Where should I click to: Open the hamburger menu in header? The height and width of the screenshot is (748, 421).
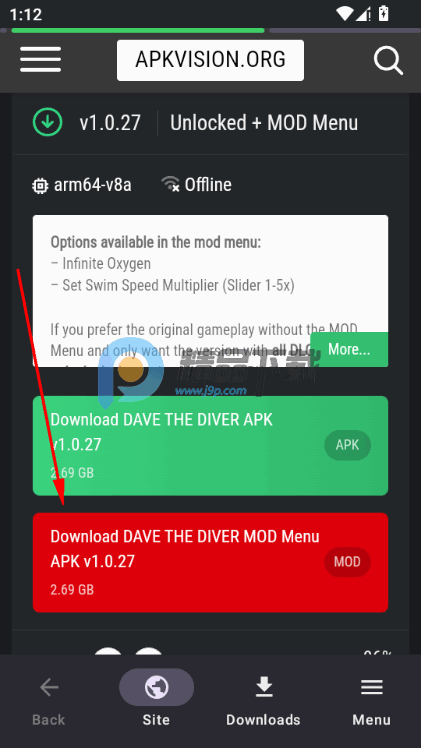click(41, 60)
